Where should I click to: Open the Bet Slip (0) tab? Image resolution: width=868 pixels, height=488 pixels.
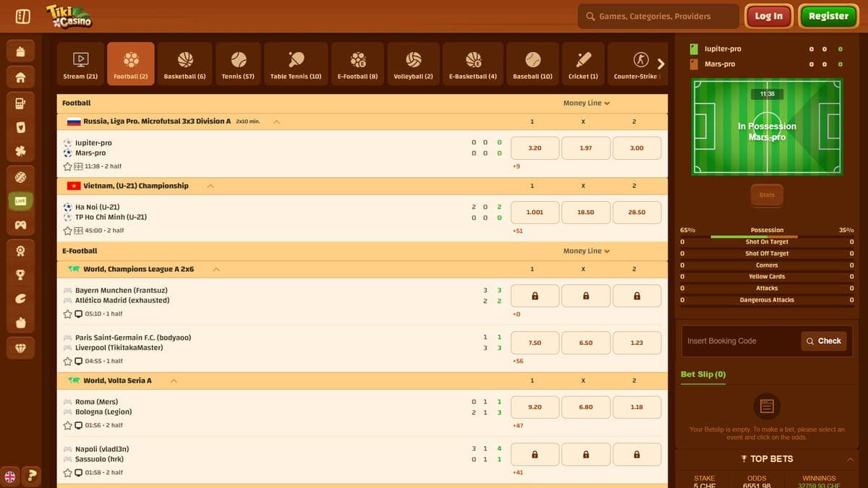tap(703, 374)
